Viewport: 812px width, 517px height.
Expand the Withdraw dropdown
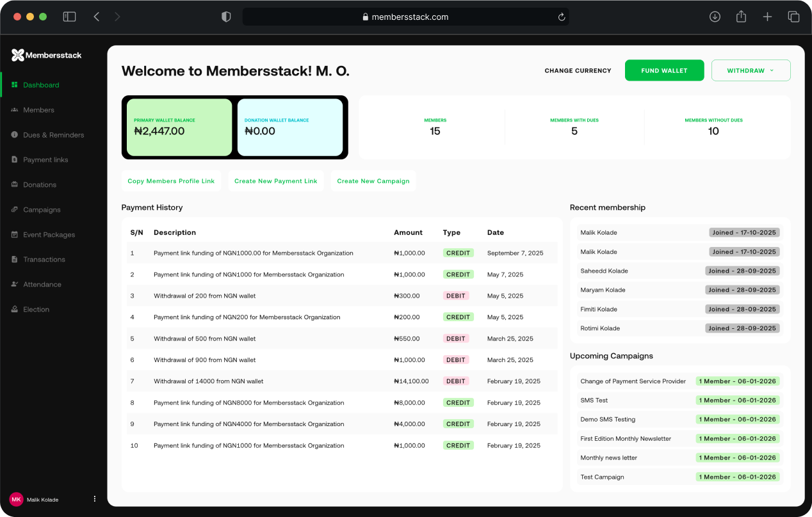(x=751, y=70)
